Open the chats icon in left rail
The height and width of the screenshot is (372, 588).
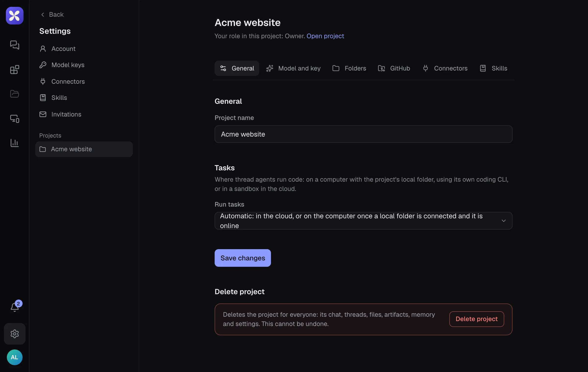tap(15, 45)
